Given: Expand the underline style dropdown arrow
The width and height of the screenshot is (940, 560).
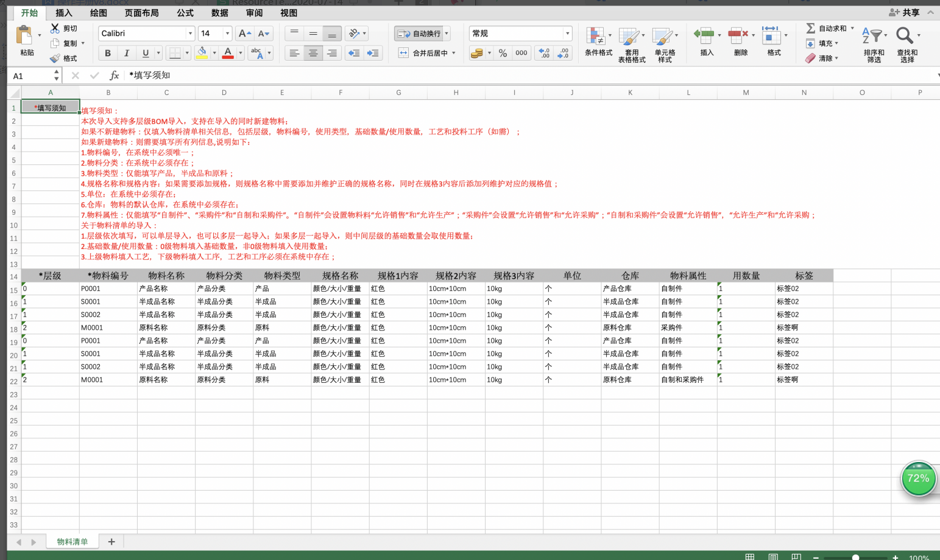Looking at the screenshot, I should point(158,53).
